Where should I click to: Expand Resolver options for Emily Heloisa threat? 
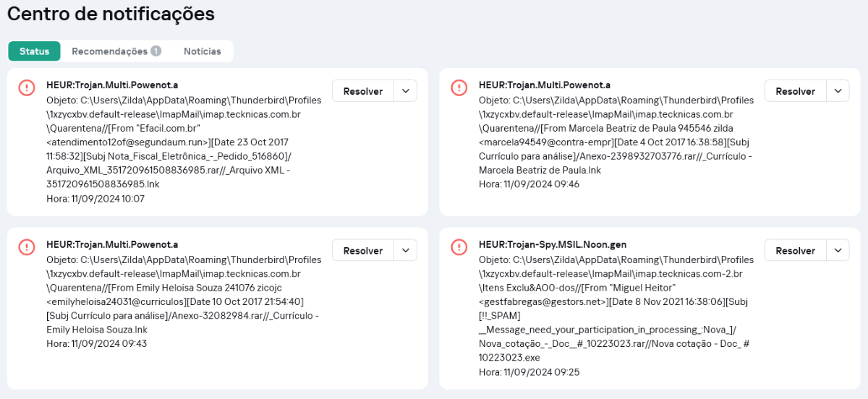pos(406,250)
